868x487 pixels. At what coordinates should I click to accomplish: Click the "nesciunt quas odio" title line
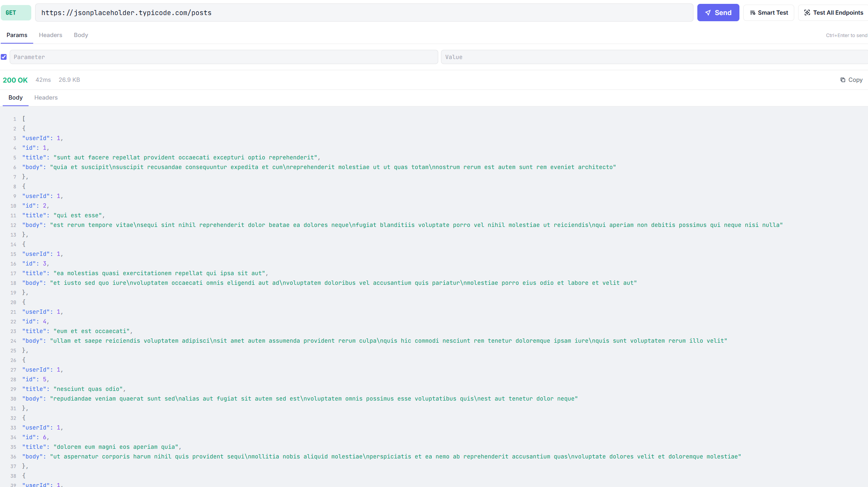point(74,389)
